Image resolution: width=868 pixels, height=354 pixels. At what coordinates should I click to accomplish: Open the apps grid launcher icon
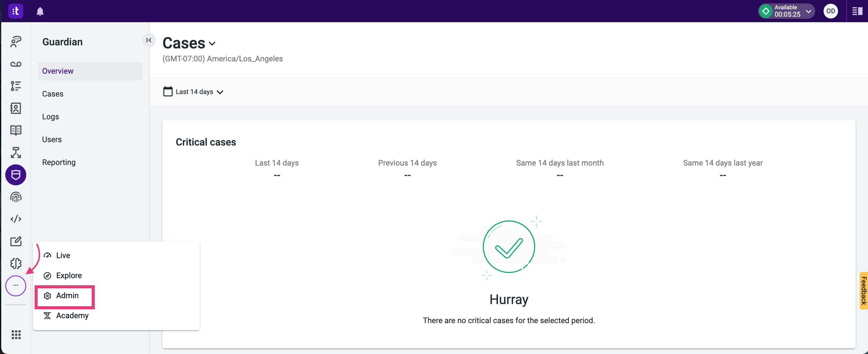point(16,335)
